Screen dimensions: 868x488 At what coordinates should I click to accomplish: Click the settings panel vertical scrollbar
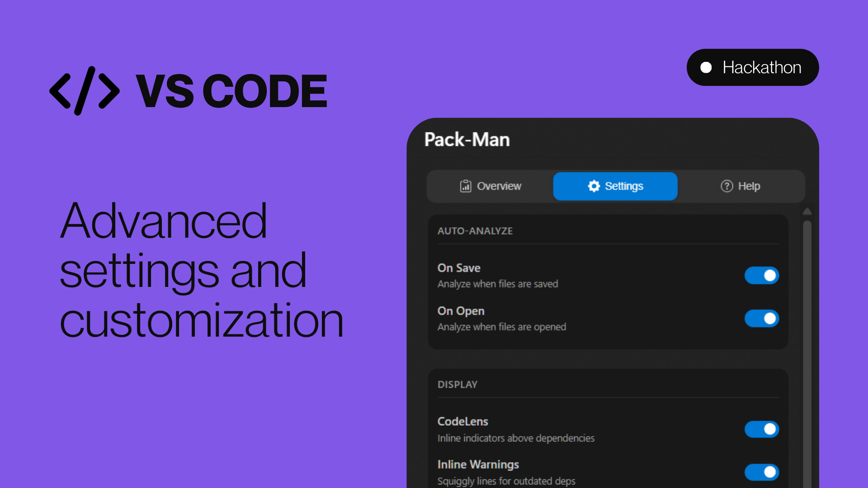807,352
